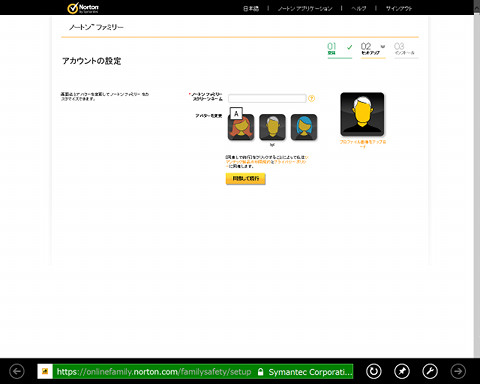Click the アカウントの設定 heading
This screenshot has height=384, width=480.
92,61
